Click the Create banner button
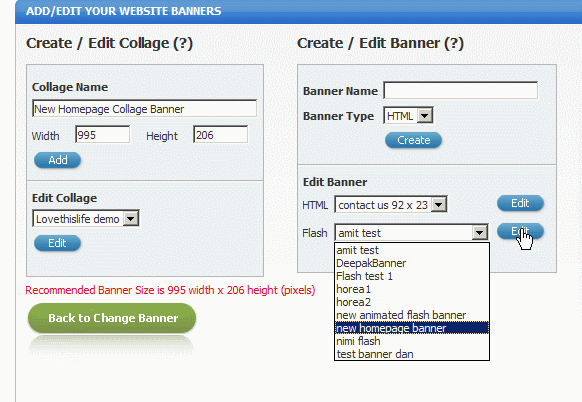This screenshot has width=582, height=402. pos(413,140)
